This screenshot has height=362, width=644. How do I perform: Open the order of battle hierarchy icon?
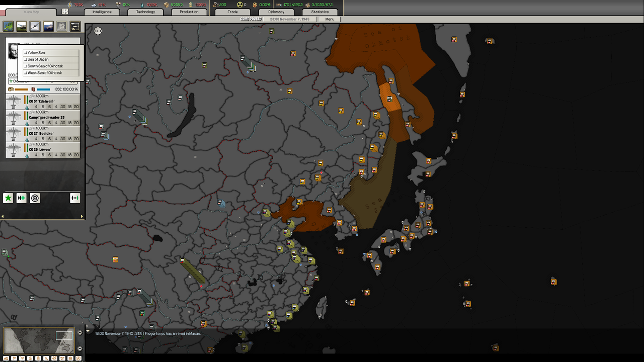click(75, 26)
